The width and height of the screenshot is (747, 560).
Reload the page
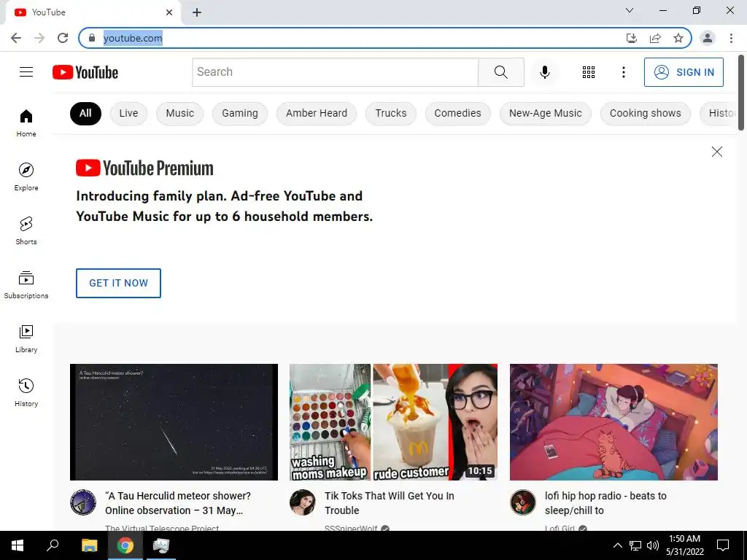pos(63,38)
